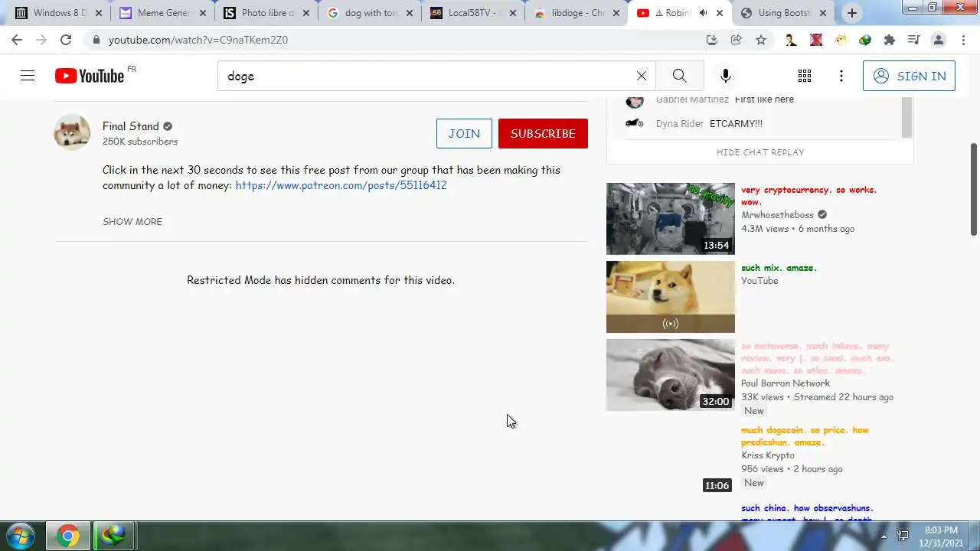Click the chat replay scrollbar
Image resolution: width=980 pixels, height=551 pixels.
[x=907, y=116]
